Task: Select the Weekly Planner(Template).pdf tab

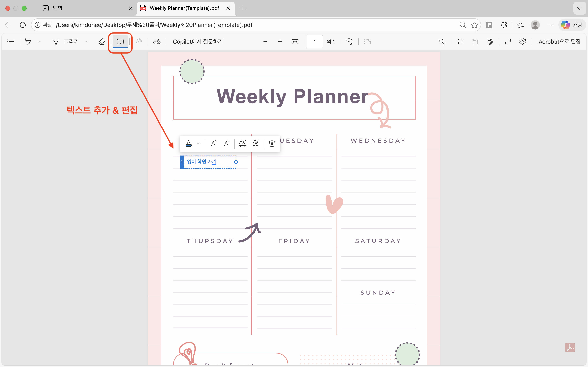Action: coord(184,8)
